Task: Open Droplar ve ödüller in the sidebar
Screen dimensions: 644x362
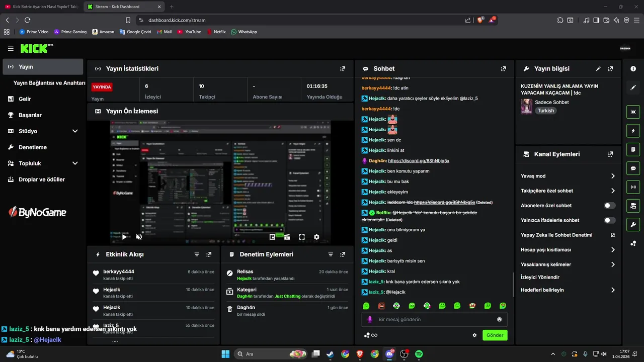Action: [43, 179]
